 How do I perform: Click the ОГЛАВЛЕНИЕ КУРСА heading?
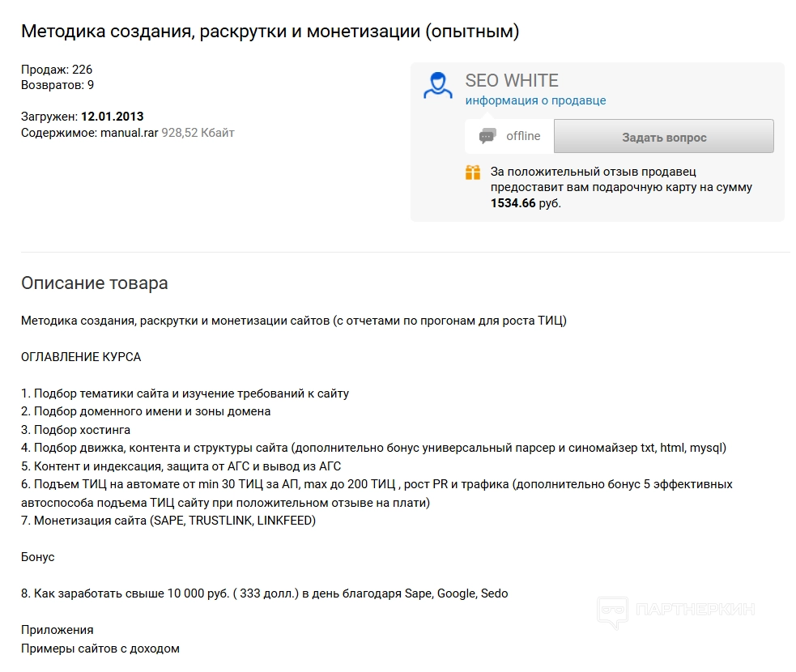click(x=81, y=357)
